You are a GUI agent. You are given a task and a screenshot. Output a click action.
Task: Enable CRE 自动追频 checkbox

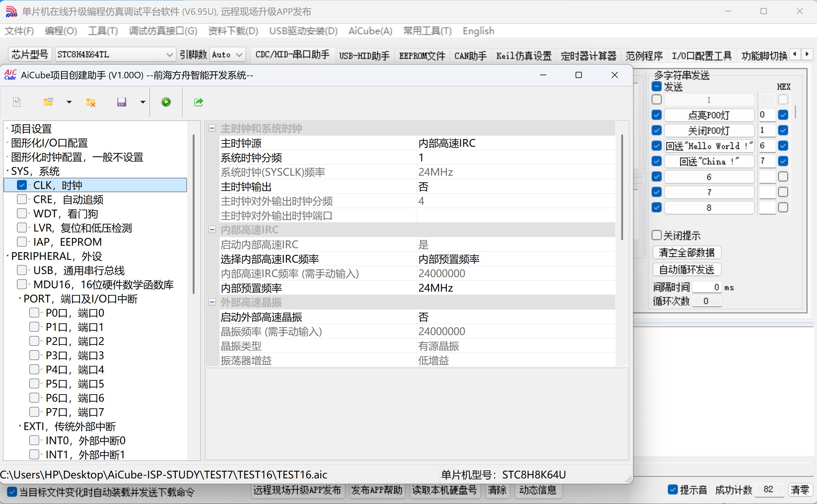[x=22, y=199]
